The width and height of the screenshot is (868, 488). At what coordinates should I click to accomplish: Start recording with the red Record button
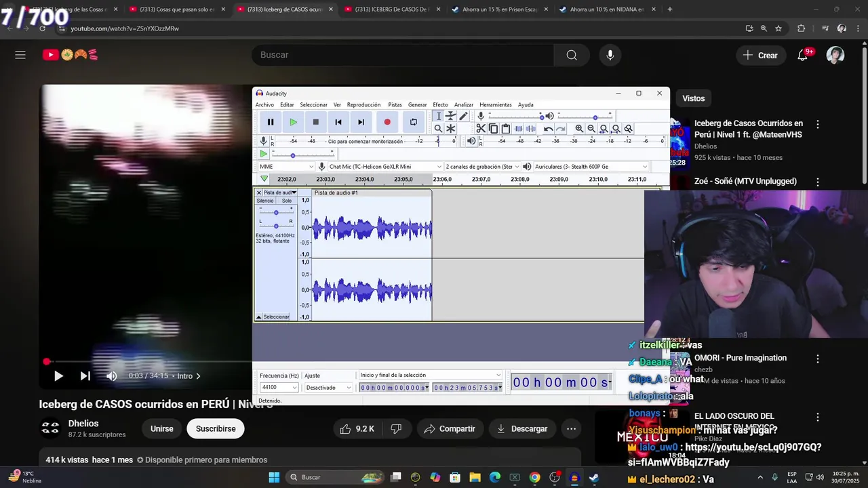coord(387,122)
